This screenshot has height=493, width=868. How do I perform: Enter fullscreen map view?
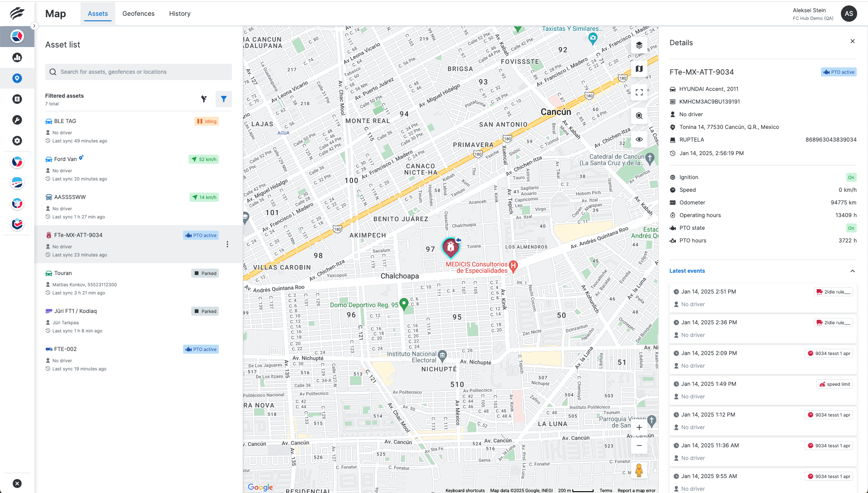pyautogui.click(x=639, y=92)
